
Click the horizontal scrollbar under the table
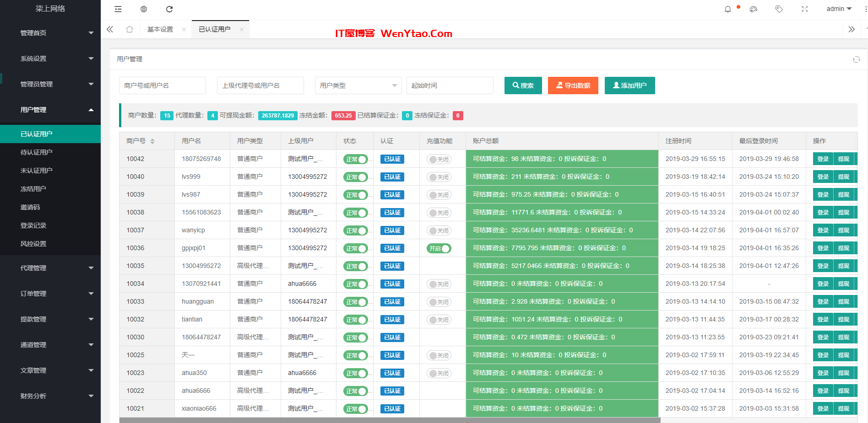coord(390,420)
